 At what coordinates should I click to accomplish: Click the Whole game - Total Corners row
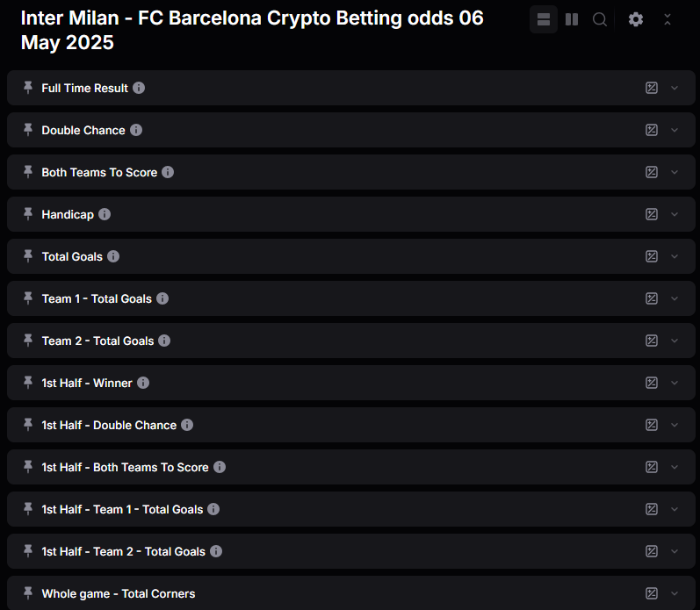(119, 593)
